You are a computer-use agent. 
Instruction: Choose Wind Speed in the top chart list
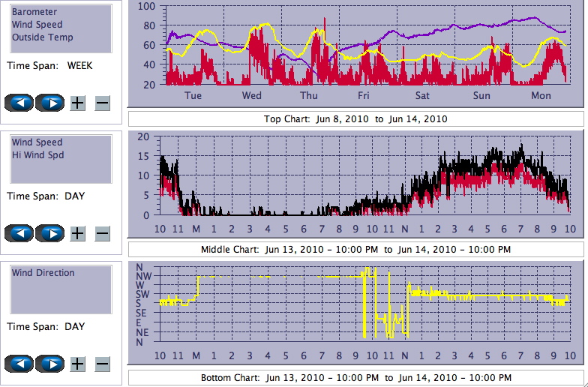click(37, 25)
